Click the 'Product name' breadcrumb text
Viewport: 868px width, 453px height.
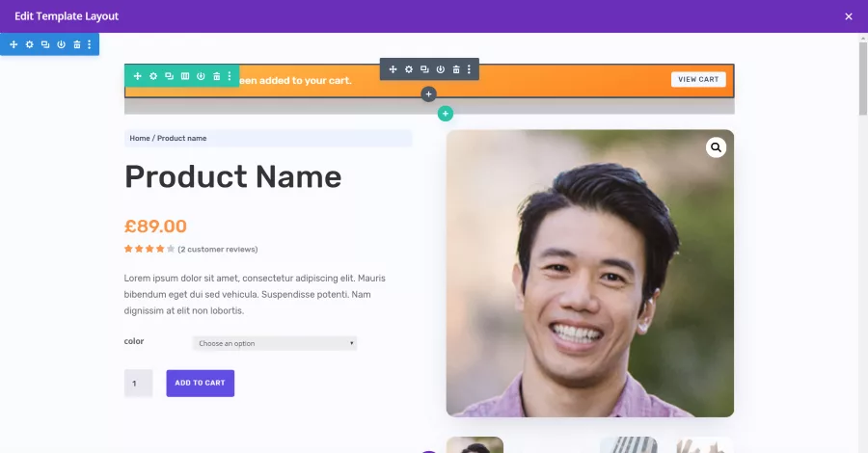(181, 138)
